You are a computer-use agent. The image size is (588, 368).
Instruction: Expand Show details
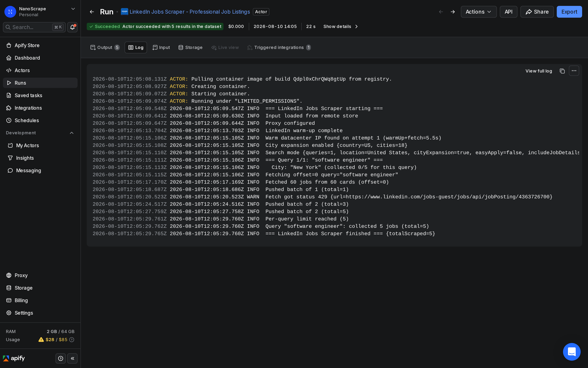340,26
